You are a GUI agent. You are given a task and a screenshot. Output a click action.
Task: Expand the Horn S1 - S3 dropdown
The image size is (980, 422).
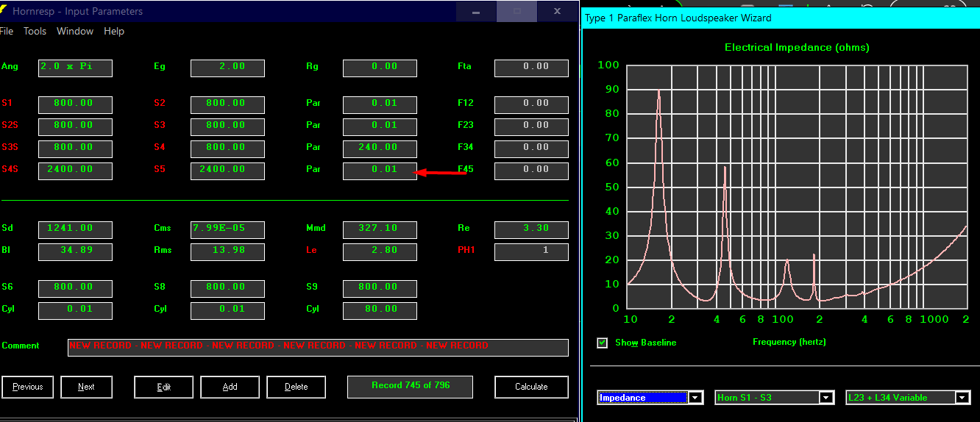[x=827, y=398]
